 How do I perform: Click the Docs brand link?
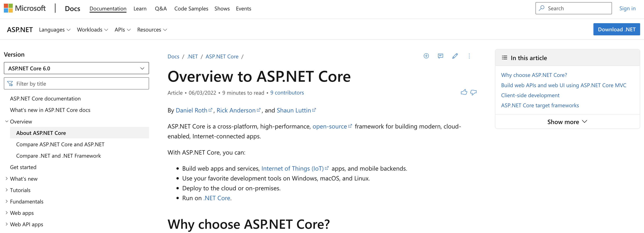click(73, 9)
